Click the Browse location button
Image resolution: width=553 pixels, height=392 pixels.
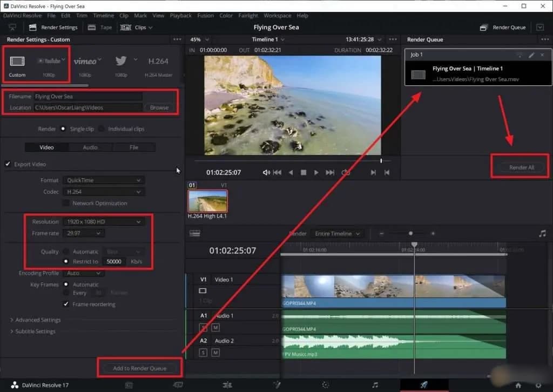pos(159,107)
